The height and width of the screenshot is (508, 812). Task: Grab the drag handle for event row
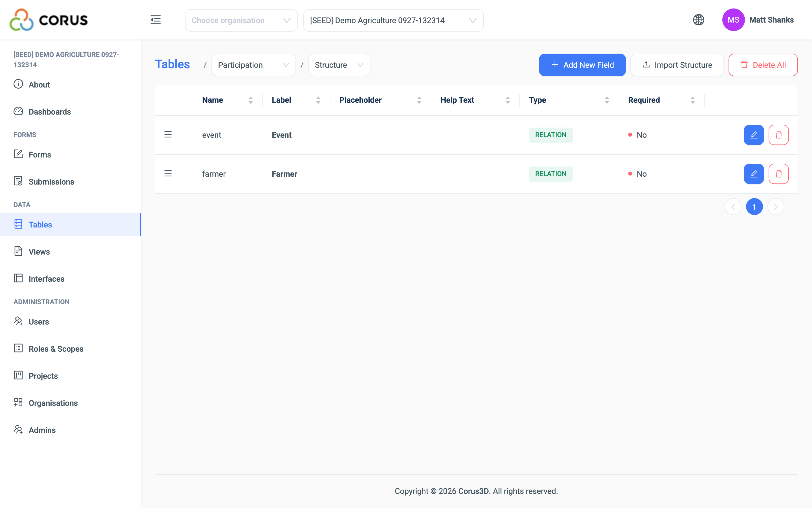pyautogui.click(x=168, y=134)
